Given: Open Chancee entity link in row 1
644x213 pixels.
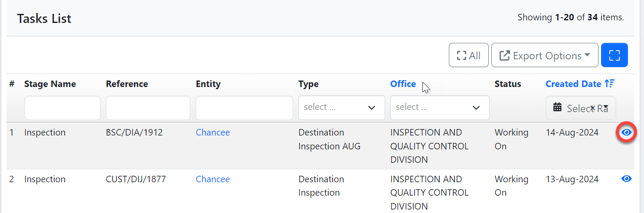Looking at the screenshot, I should click(x=212, y=132).
